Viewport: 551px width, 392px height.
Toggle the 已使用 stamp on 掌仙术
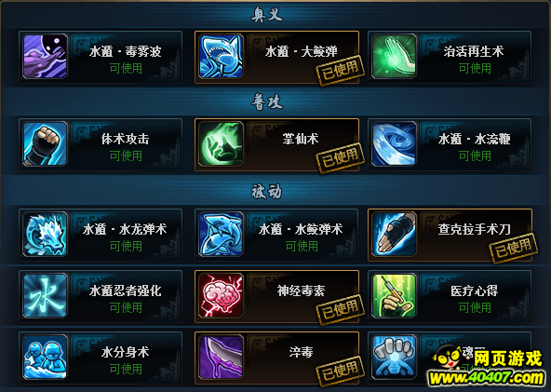[x=340, y=158]
